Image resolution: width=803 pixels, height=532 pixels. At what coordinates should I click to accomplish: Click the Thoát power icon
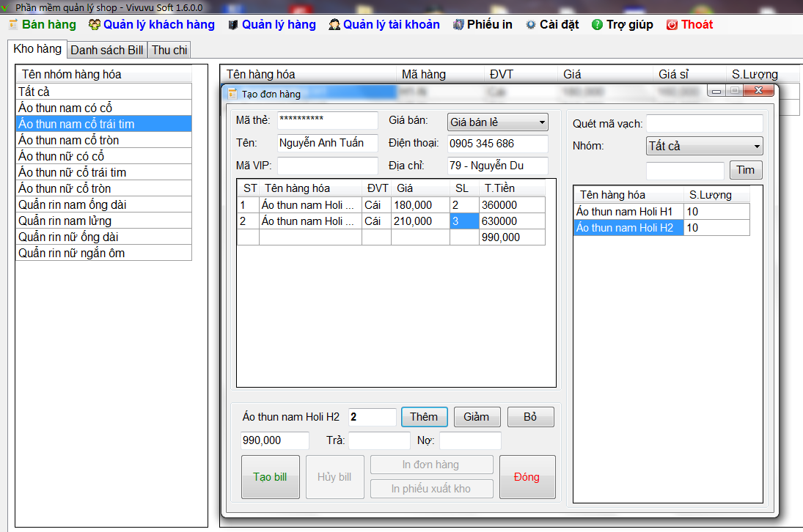click(x=672, y=25)
